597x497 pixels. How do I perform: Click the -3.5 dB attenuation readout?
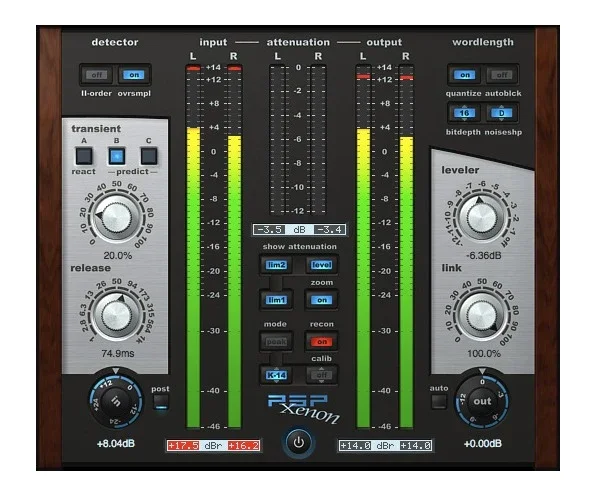pyautogui.click(x=270, y=230)
